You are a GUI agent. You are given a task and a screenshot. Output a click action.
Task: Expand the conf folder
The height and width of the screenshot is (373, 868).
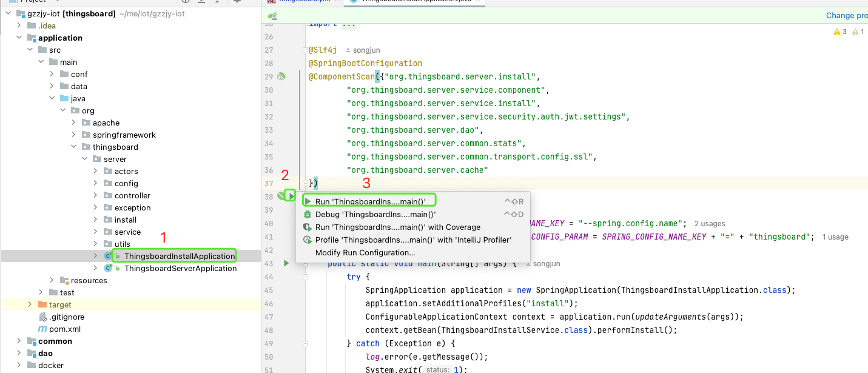pos(52,74)
